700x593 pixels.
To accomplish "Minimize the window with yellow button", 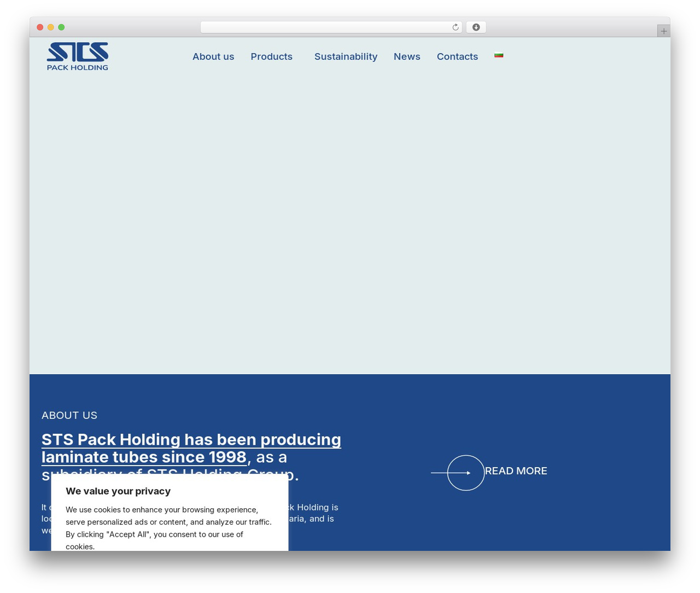I will coord(51,27).
